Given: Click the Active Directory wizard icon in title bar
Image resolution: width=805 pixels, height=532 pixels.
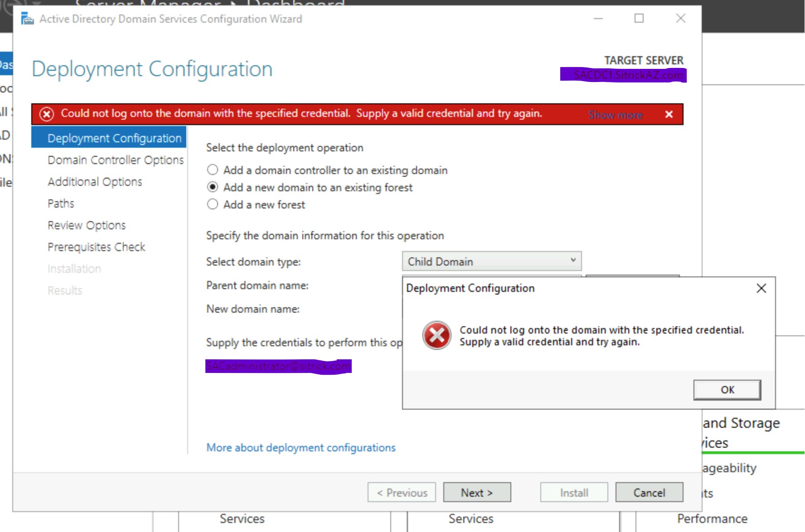Looking at the screenshot, I should coord(27,19).
